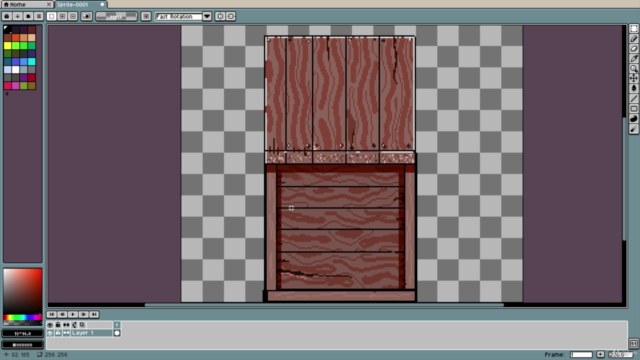
Task: Click the Fast Rotation algorithm field
Action: point(178,16)
